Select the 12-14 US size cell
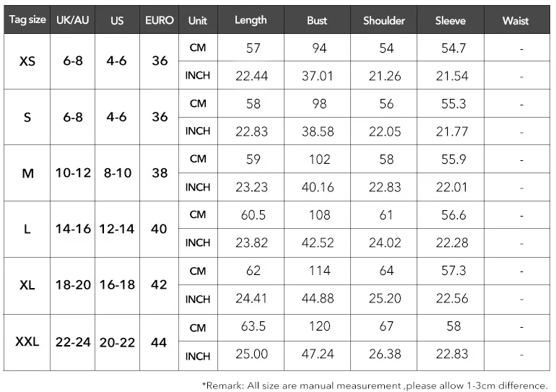The image size is (556, 392). click(x=117, y=229)
